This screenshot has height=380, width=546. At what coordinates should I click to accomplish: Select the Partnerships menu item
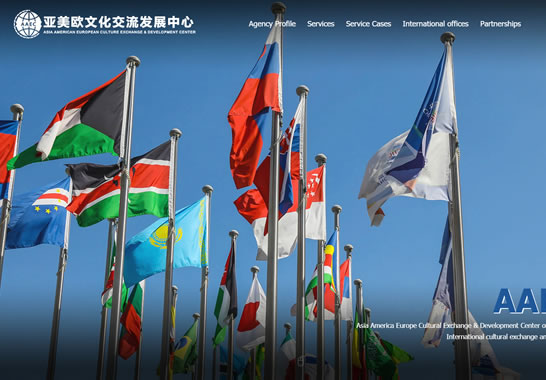[500, 24]
